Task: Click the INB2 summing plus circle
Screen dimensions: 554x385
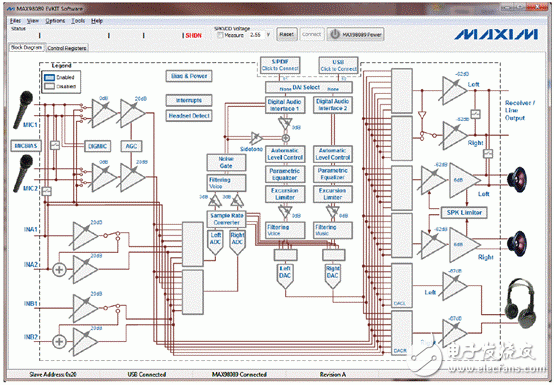Action: (59, 342)
